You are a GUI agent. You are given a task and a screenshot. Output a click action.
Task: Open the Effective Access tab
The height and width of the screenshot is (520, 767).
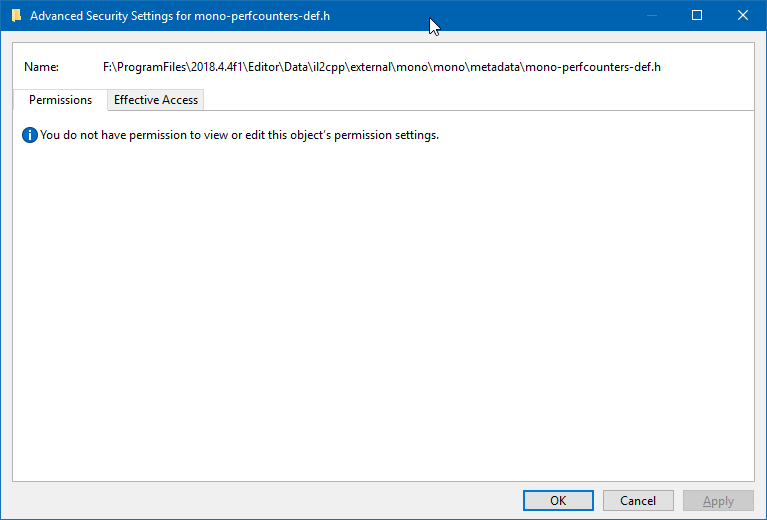click(156, 100)
